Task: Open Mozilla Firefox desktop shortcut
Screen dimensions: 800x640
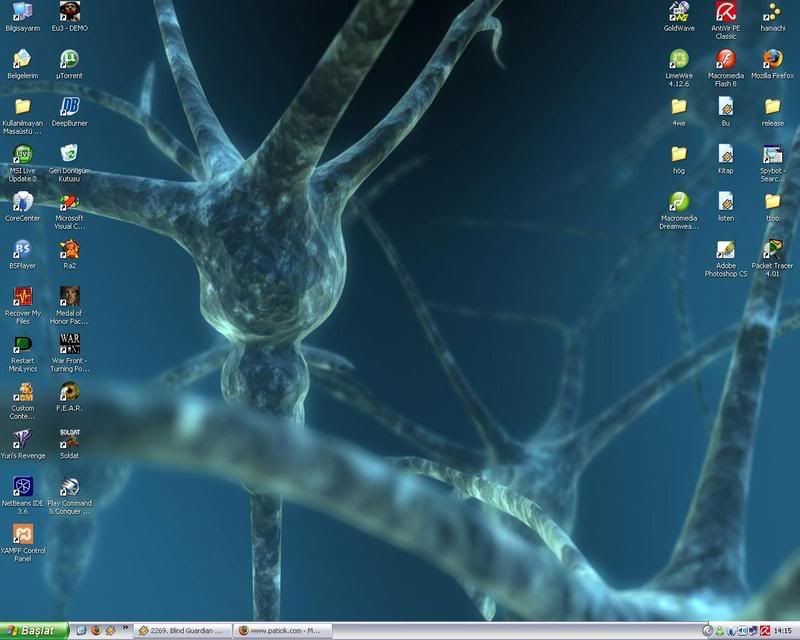Action: pos(772,64)
